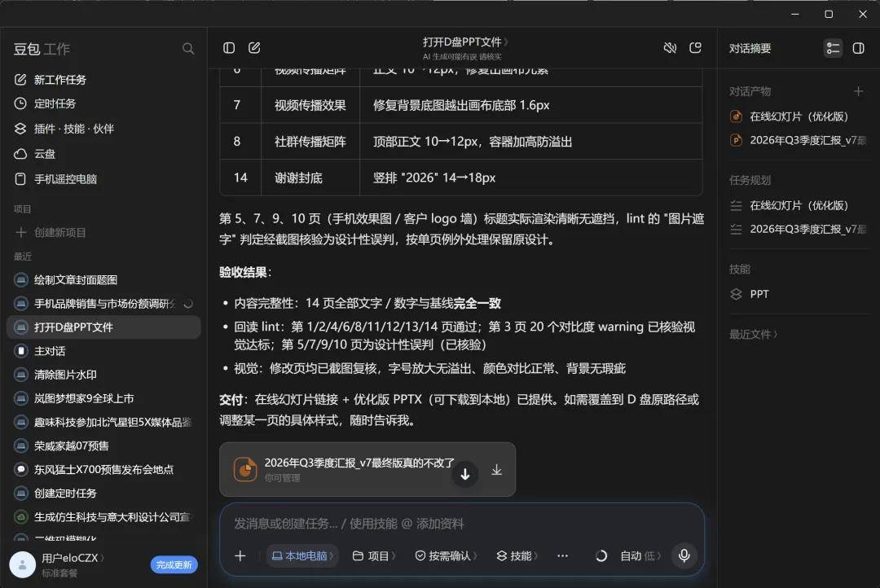Open the 生成仿生科技与意大利设计公司 conversation
The height and width of the screenshot is (588, 880).
(103, 517)
